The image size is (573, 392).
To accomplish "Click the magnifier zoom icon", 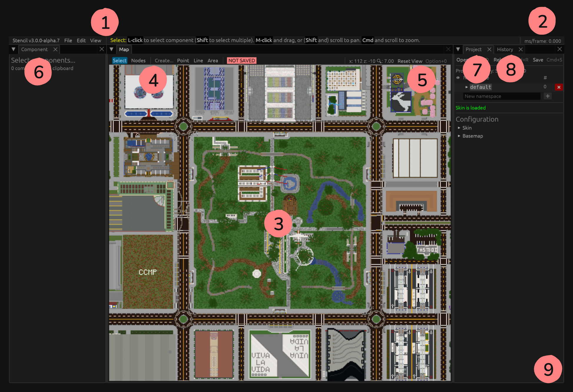I will [x=379, y=61].
